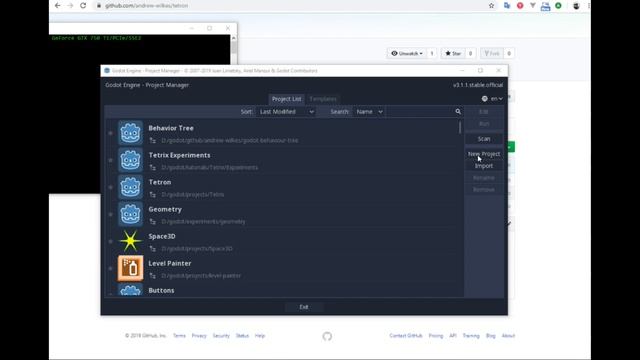Toggle favorite marker for Level Painter
640x360 pixels.
(x=110, y=269)
